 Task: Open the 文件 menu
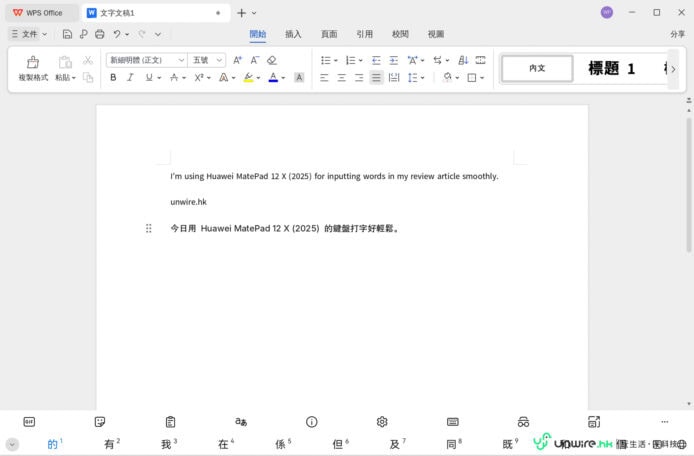tap(29, 34)
